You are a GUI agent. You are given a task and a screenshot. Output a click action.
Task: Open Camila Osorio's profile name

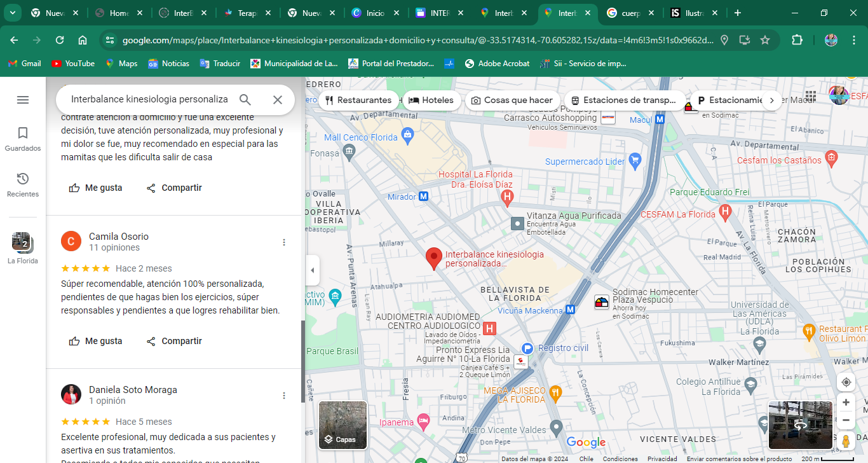point(119,237)
